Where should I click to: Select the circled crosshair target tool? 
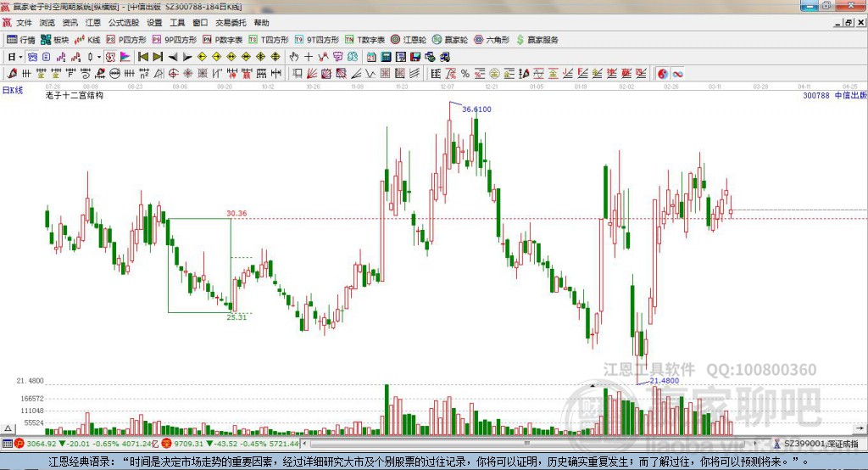(173, 73)
